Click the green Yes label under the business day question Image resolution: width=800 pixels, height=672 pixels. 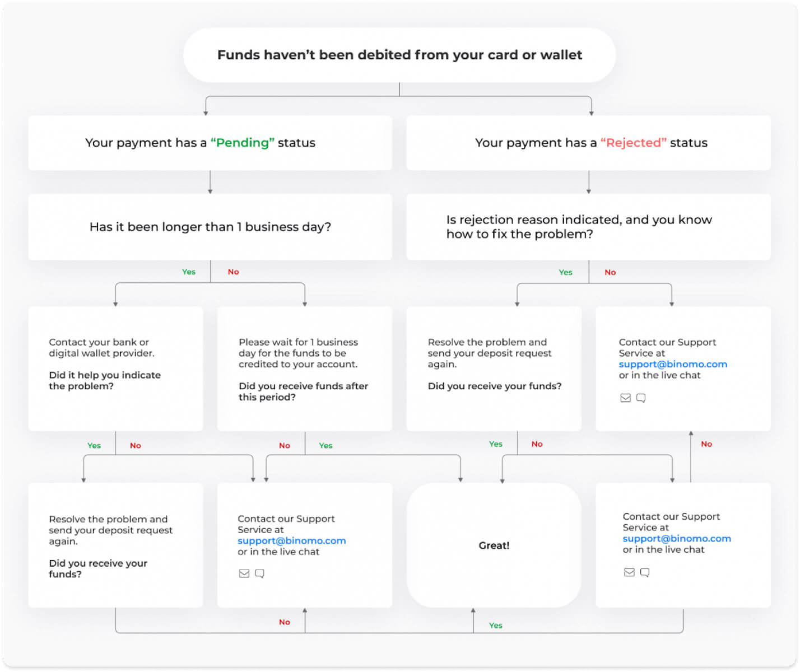pos(189,272)
